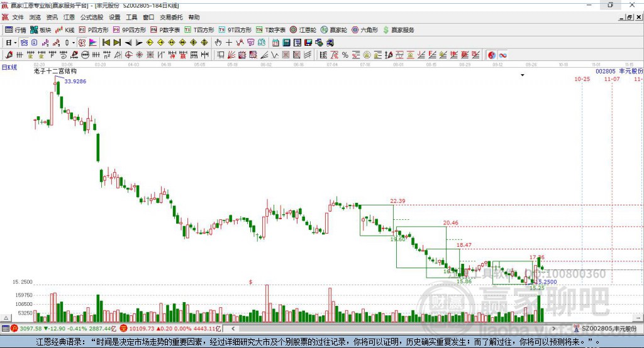Open the 板块 sectors view

[41, 30]
